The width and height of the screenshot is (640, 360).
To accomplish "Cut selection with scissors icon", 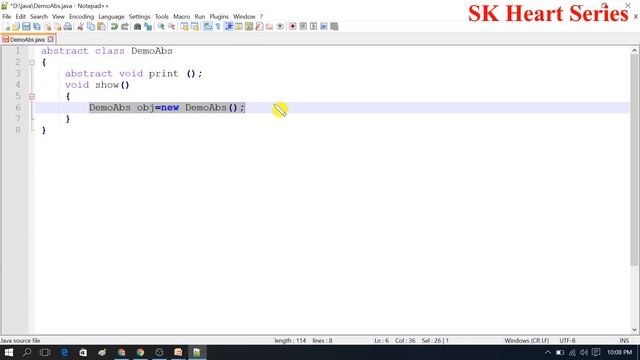I will pyautogui.click(x=80, y=27).
